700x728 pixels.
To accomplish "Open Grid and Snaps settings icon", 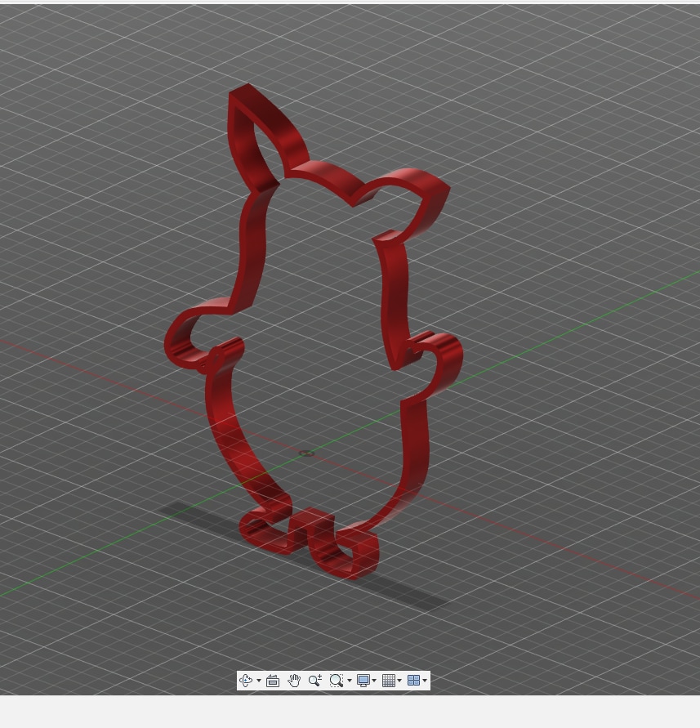I will click(389, 681).
